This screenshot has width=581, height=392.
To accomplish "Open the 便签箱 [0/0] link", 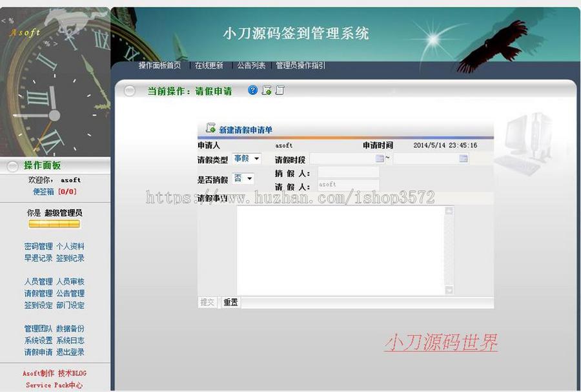I will (54, 192).
